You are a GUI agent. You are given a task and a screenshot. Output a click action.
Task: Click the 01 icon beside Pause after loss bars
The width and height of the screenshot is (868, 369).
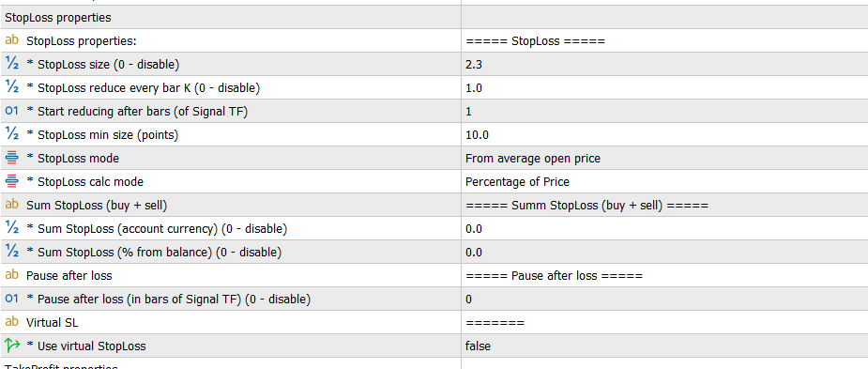(11, 299)
